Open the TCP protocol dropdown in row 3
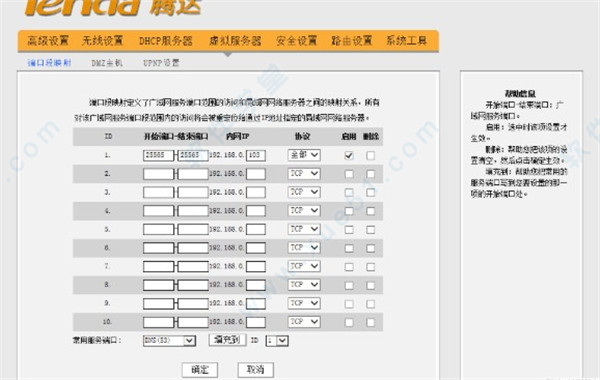 pos(304,192)
